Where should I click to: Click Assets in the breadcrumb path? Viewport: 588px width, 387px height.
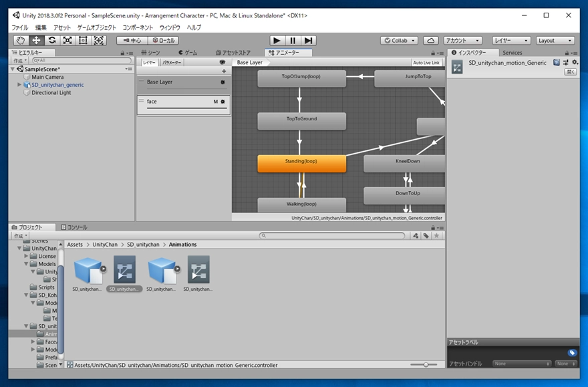click(75, 245)
